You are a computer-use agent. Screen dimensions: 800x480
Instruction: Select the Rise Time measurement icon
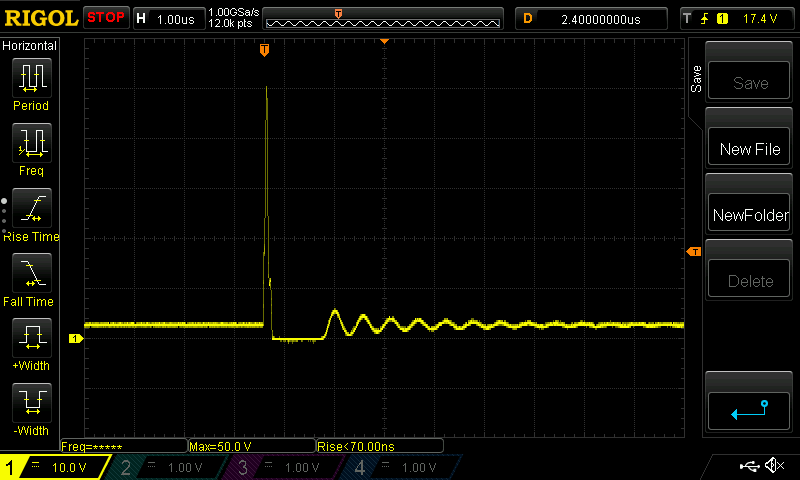pyautogui.click(x=32, y=208)
